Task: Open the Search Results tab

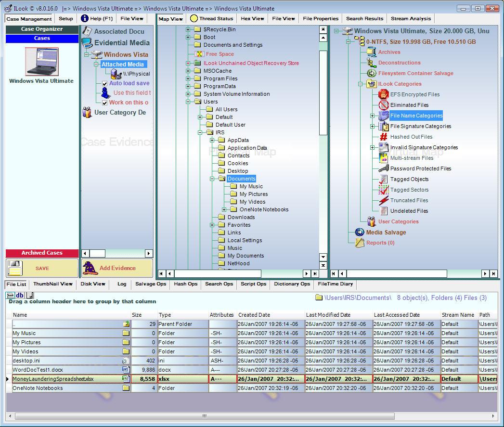Action: pos(364,19)
